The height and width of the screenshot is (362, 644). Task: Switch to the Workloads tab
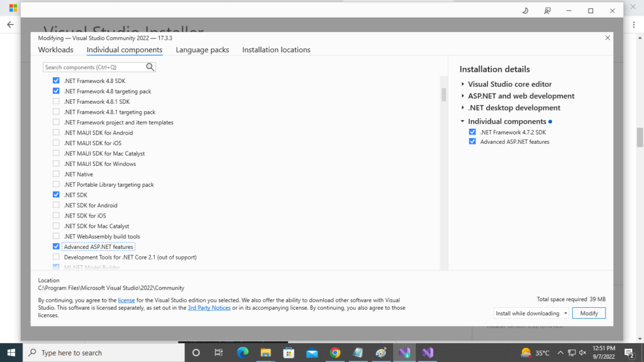pos(56,50)
